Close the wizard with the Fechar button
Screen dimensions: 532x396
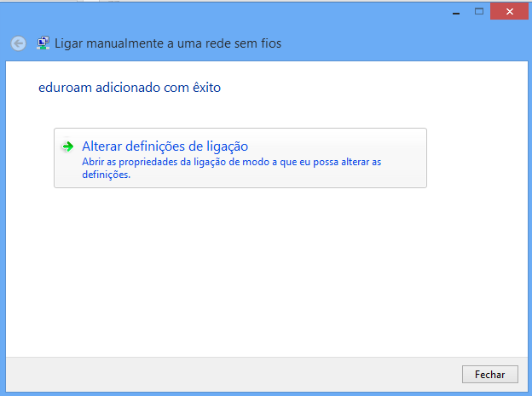click(x=490, y=375)
